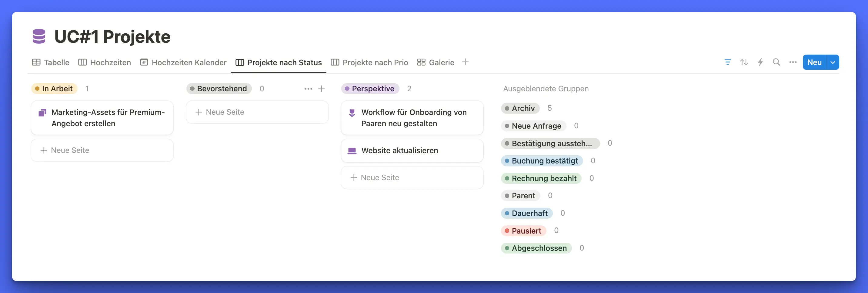Expand the Neu button dropdown arrow
The height and width of the screenshot is (293, 868).
point(833,62)
